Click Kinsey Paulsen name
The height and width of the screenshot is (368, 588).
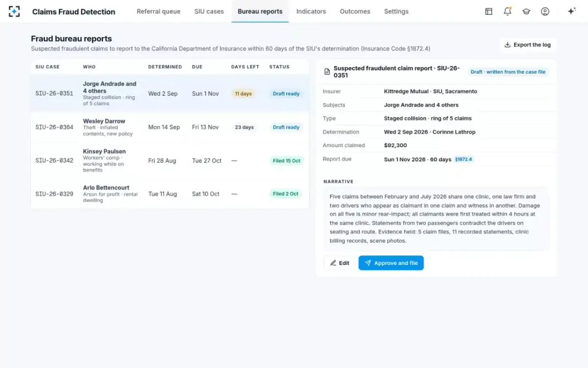coord(104,152)
